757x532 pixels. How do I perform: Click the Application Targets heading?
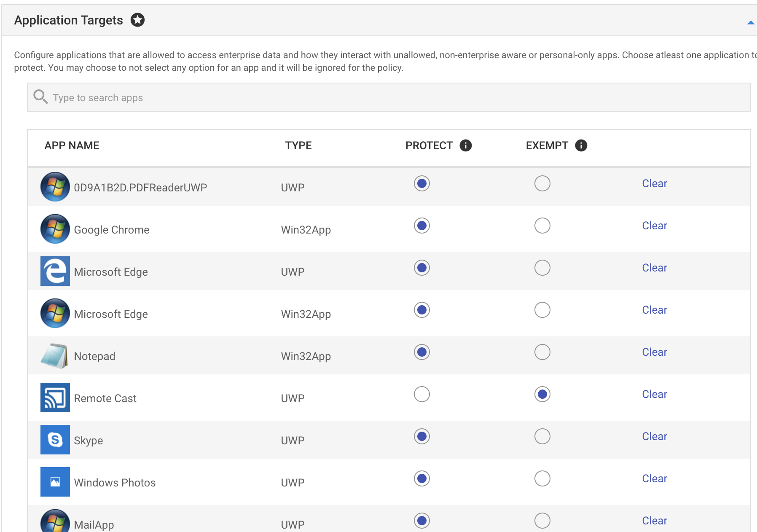pyautogui.click(x=69, y=20)
